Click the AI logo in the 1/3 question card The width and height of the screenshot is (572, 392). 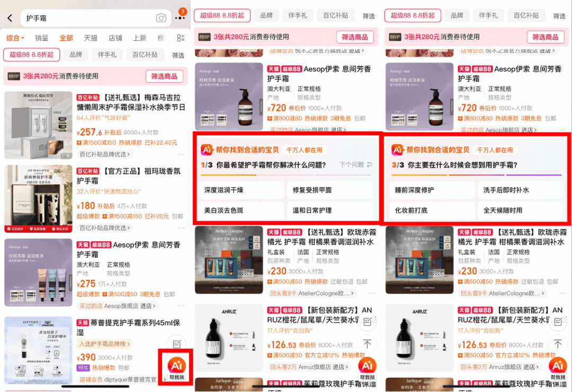(x=207, y=150)
